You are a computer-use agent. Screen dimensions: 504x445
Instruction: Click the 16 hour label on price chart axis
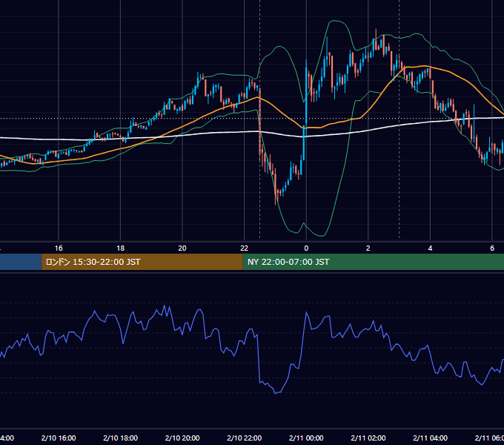[x=59, y=248]
